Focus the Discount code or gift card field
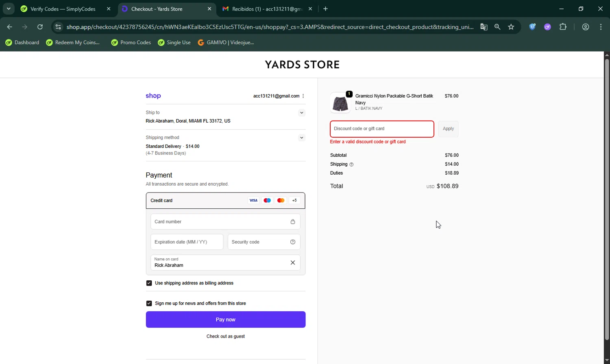The height and width of the screenshot is (364, 610). [382, 129]
